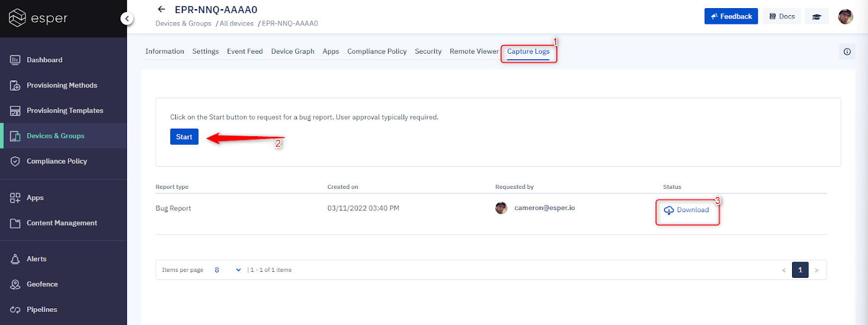Click the Pipelines icon
The image size is (868, 325).
click(x=15, y=310)
